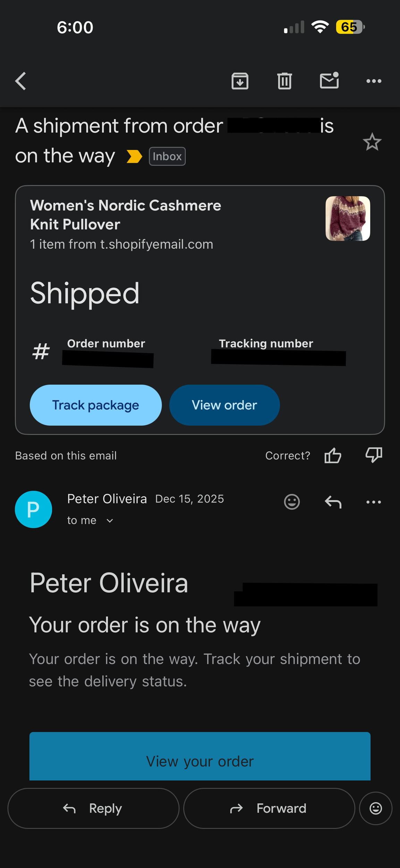This screenshot has height=868, width=400.
Task: Reply using the arrow beside sender
Action: [x=333, y=502]
